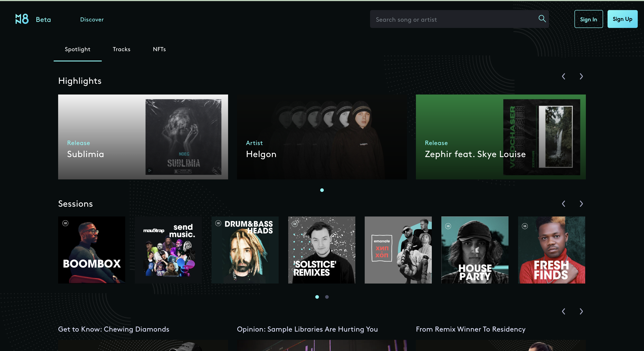Open the BOOMBOX session
Image resolution: width=644 pixels, height=351 pixels.
(x=92, y=250)
